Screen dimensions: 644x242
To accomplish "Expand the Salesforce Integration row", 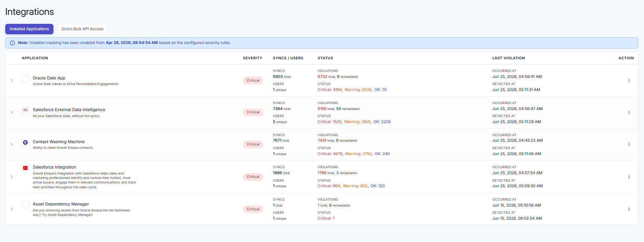I will point(12,177).
